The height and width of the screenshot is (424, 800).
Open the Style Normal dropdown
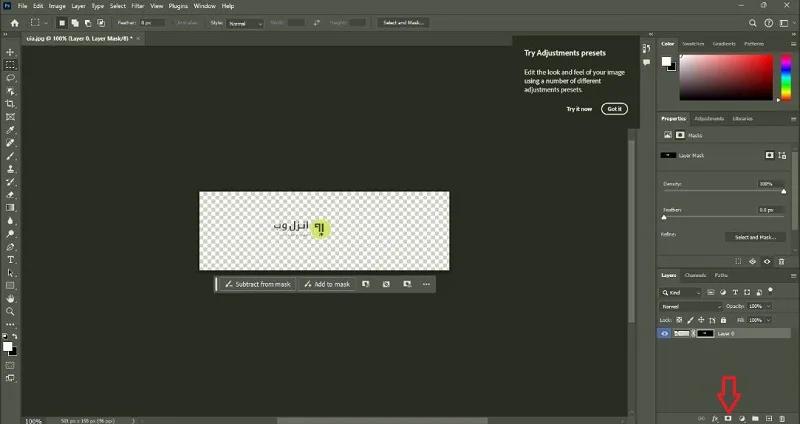pos(245,23)
